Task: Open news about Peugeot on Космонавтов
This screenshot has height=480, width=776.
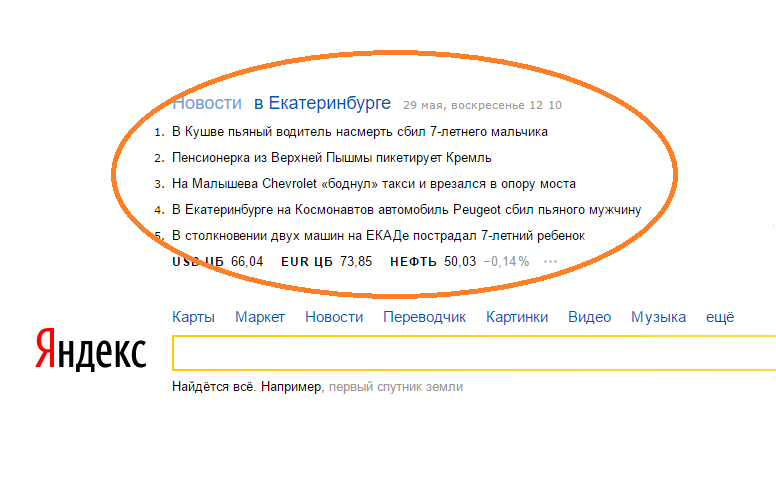Action: (406, 210)
